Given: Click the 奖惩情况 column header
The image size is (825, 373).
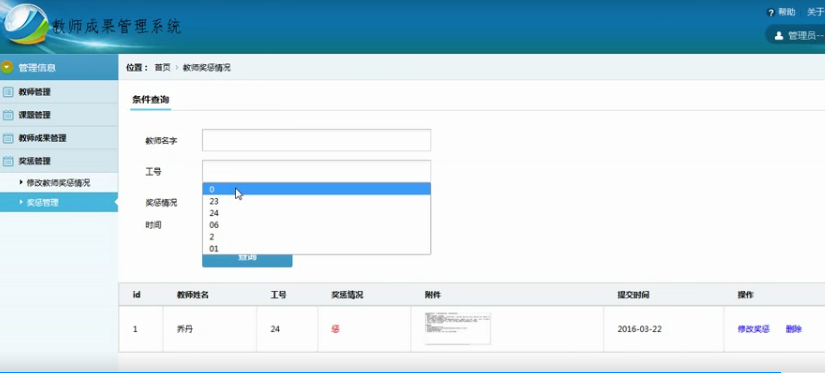Looking at the screenshot, I should [347, 295].
